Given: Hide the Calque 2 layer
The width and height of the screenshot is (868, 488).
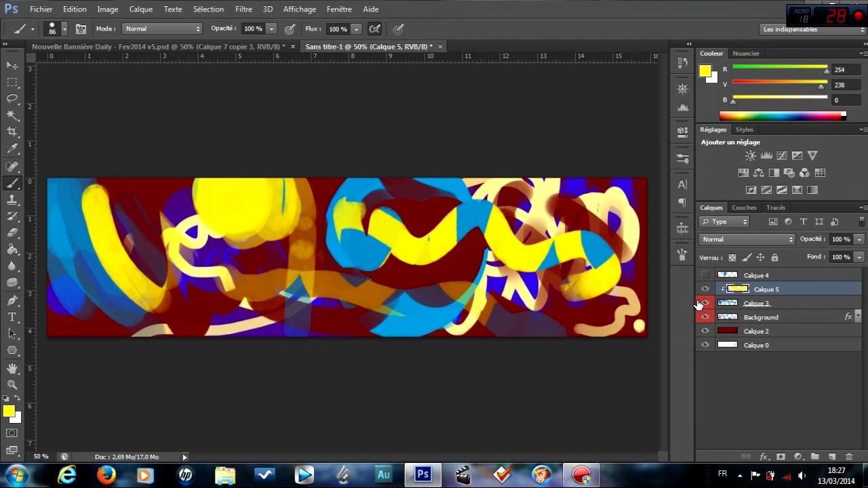Looking at the screenshot, I should (705, 331).
